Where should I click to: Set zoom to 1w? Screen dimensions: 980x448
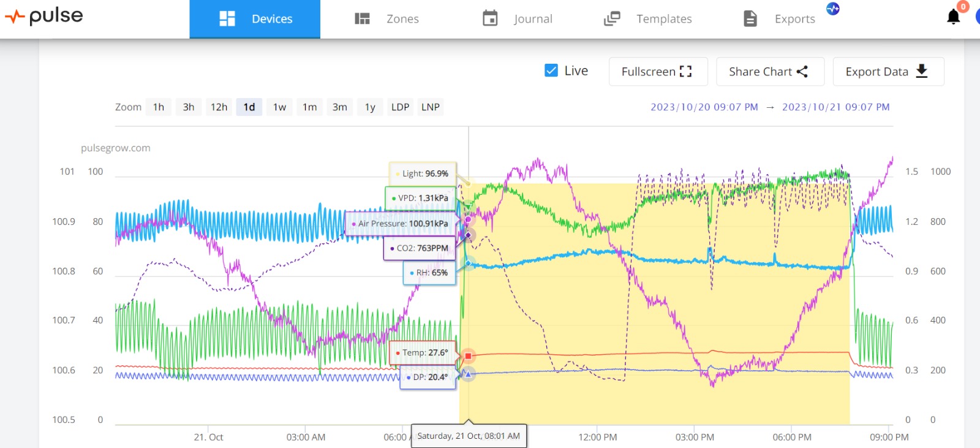(x=279, y=107)
